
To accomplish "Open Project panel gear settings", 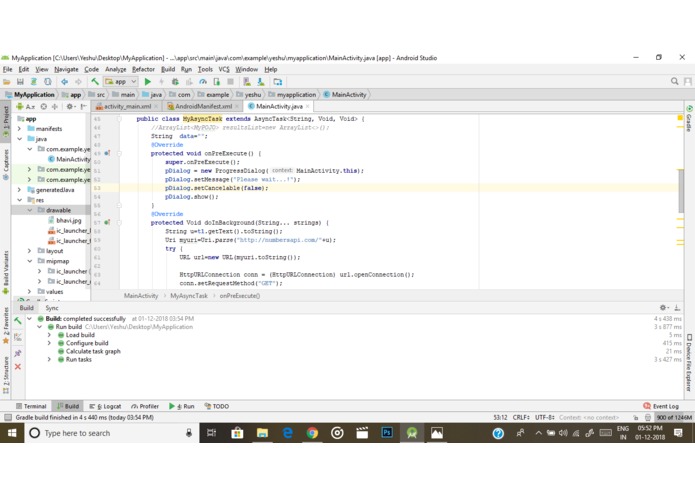I will tap(70, 106).
